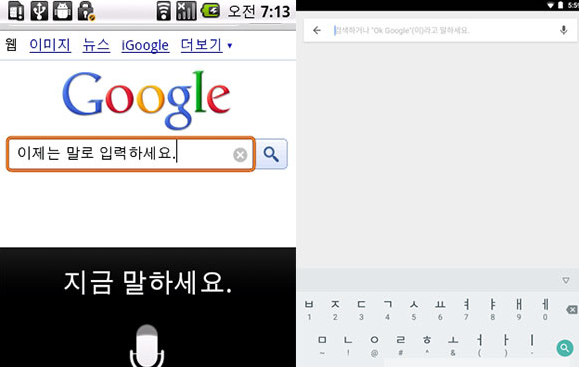Tap the ㅐ key on keyboard
Screen dimensions: 579x367
tap(519, 309)
